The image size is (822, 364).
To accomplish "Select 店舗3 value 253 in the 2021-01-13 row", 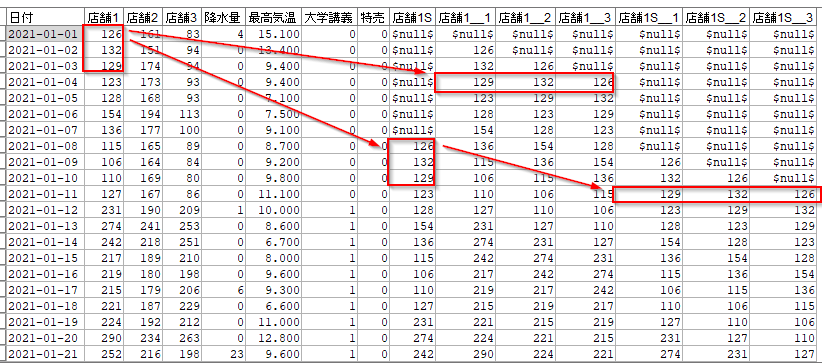I will [x=181, y=226].
